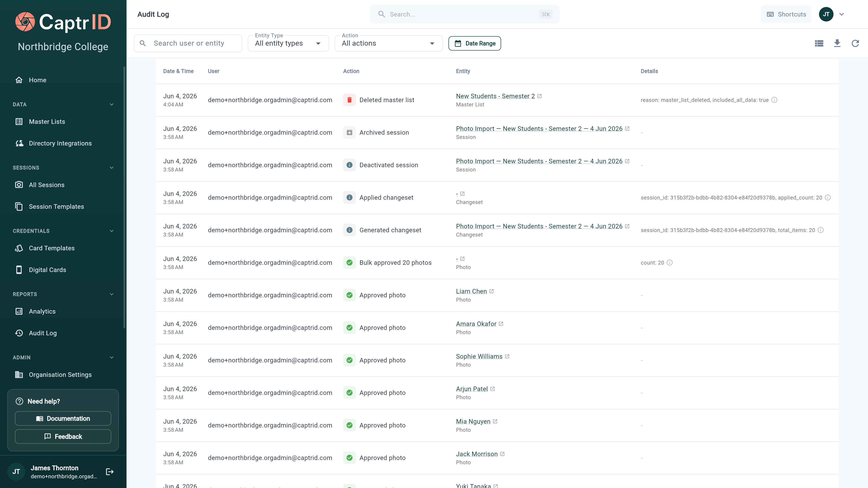Toggle table density view icon
This screenshot has height=488, width=868.
click(819, 43)
